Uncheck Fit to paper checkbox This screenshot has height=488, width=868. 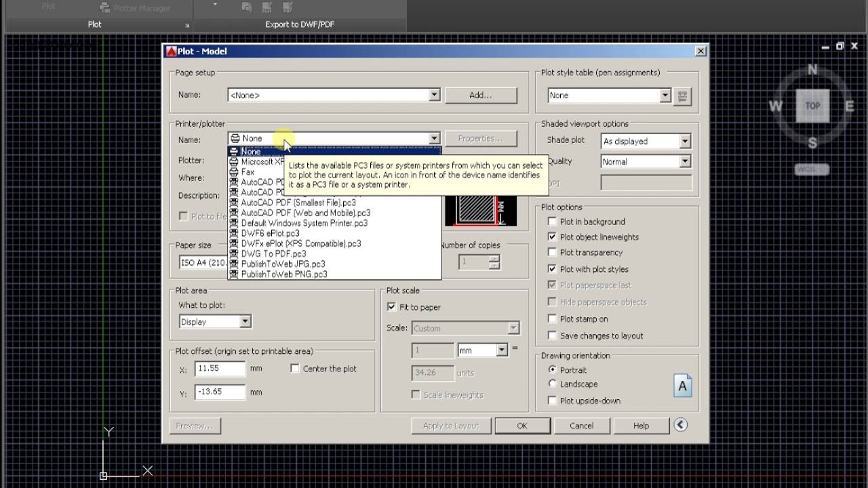[391, 307]
